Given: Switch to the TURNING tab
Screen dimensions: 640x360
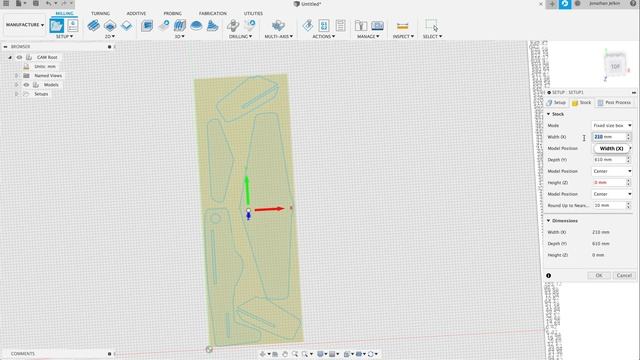Looking at the screenshot, I should click(x=100, y=13).
